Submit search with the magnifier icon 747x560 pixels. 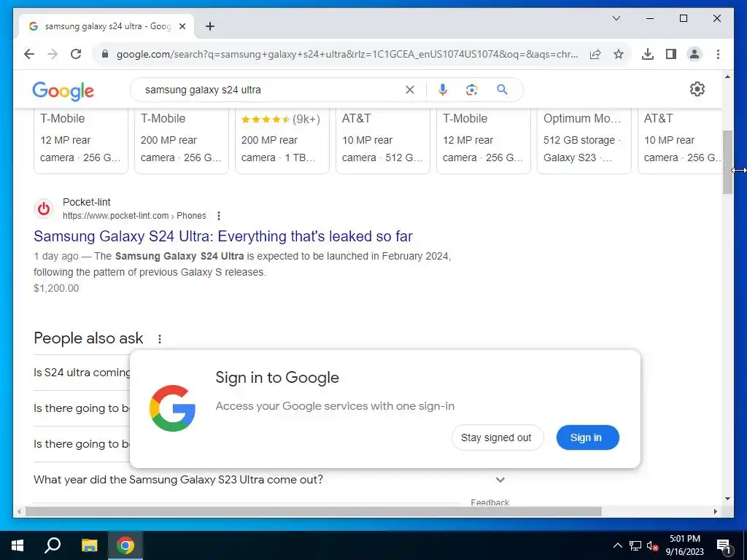click(502, 90)
